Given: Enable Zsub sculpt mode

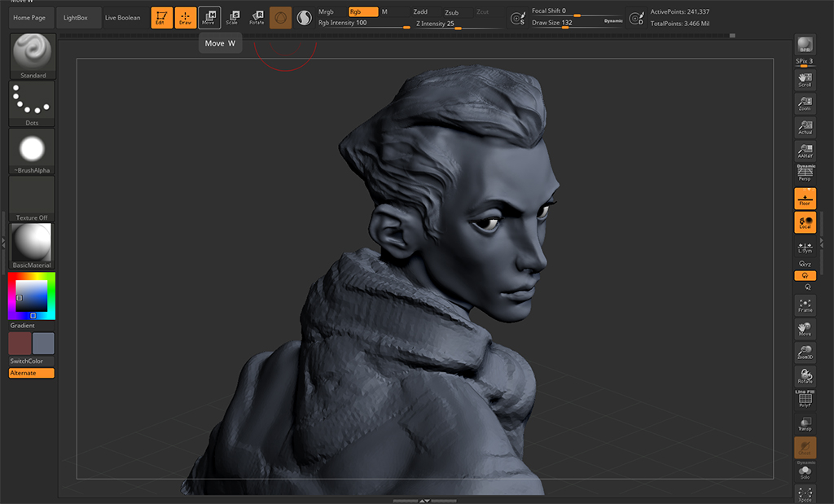Looking at the screenshot, I should click(x=457, y=12).
